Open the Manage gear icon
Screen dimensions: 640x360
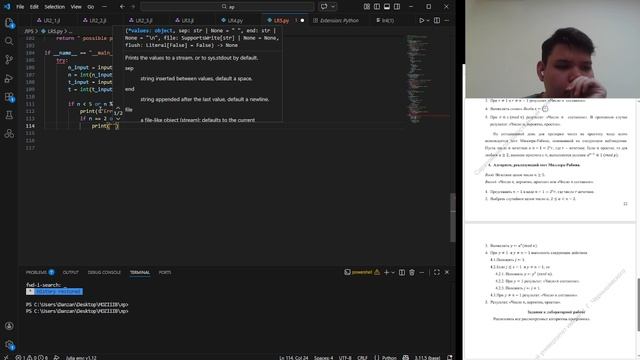[9, 344]
